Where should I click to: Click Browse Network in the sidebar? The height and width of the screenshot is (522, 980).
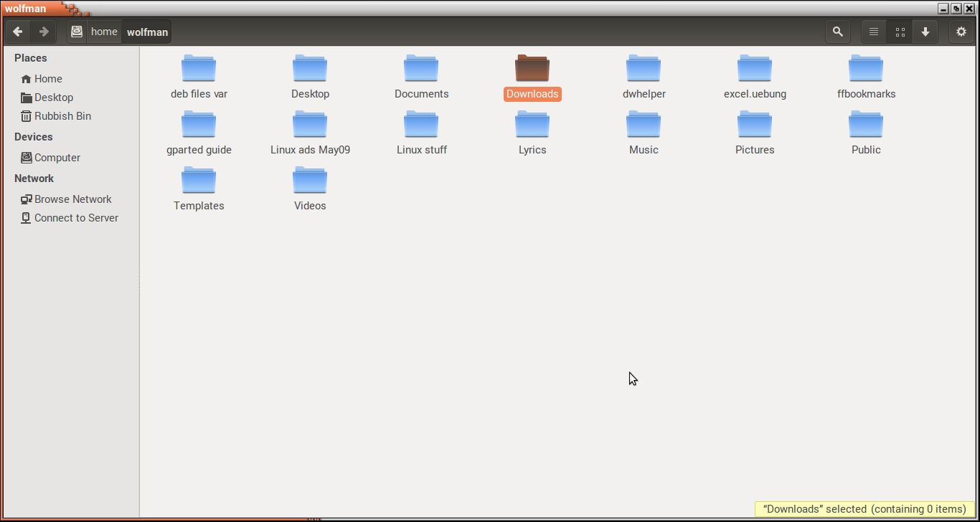pos(72,199)
